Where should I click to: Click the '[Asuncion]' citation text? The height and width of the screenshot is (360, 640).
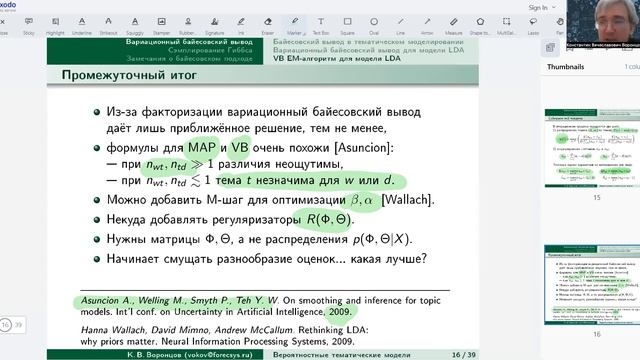coord(364,147)
